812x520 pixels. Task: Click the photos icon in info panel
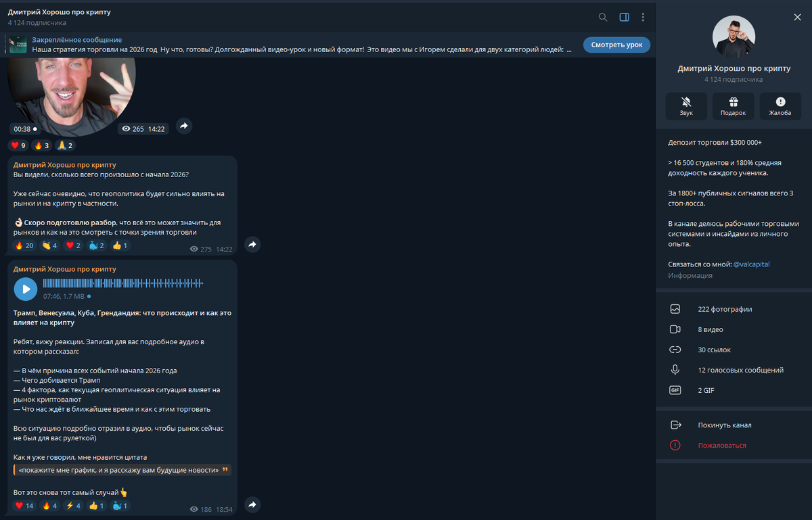tap(675, 309)
